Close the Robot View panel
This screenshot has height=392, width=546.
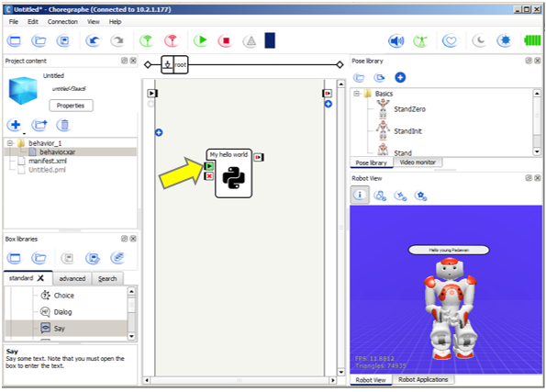pos(538,178)
